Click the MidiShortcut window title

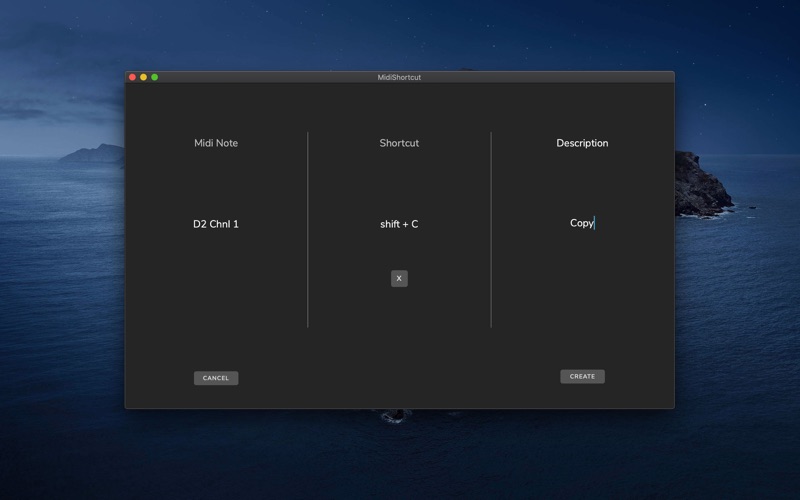coord(399,78)
